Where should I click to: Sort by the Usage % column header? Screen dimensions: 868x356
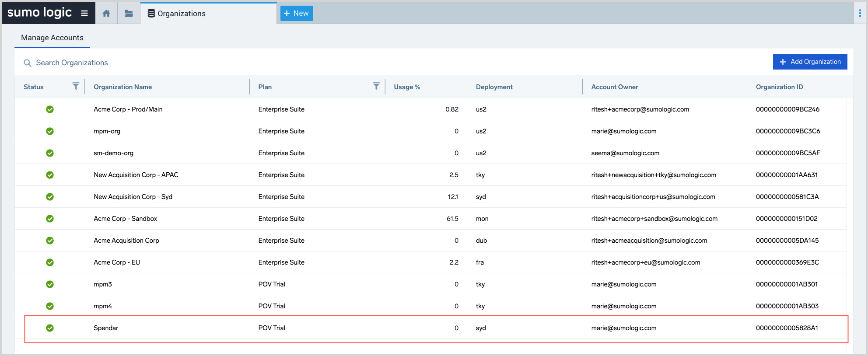[x=407, y=87]
